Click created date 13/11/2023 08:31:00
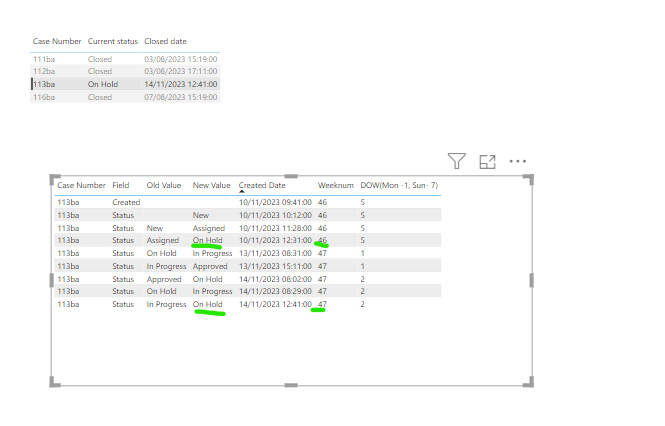Viewport: 665px width, 426px height. point(275,253)
